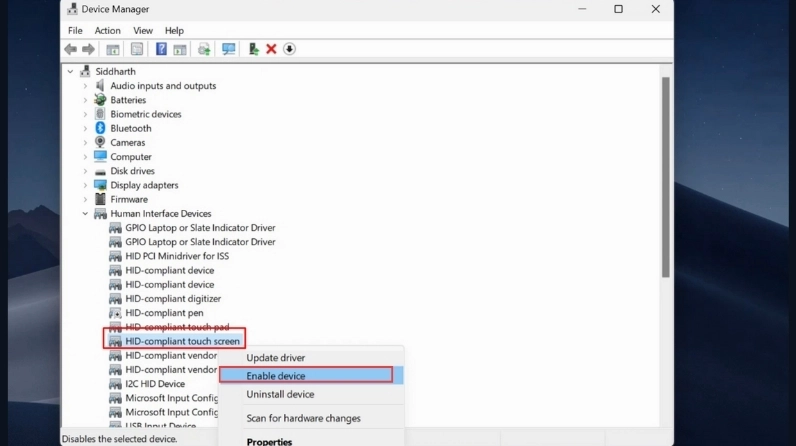Open the Help question mark toolbar icon

click(161, 49)
